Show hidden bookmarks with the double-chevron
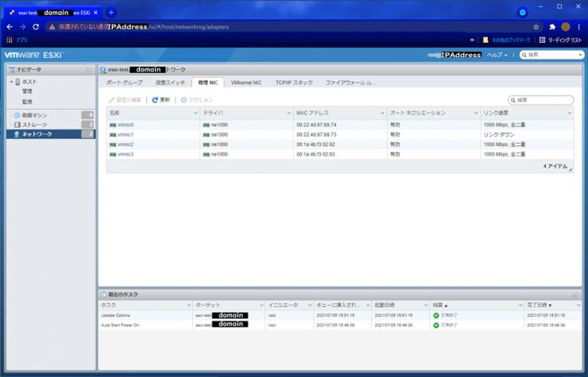Viewport: 588px width, 377px height. coord(472,40)
